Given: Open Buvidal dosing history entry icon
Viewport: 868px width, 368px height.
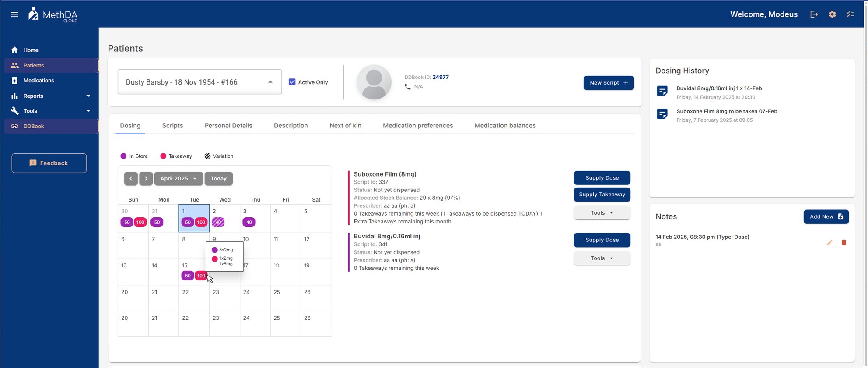Looking at the screenshot, I should 662,91.
